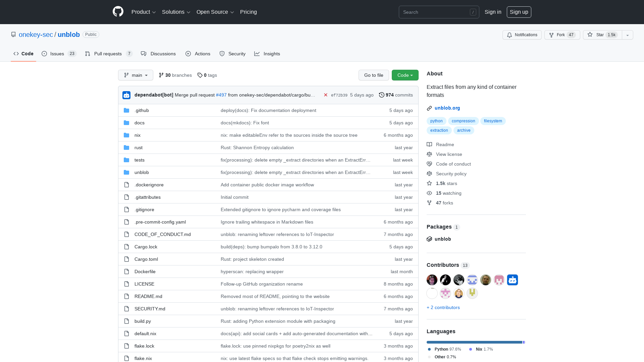Go to the GitHub home logo

pos(118,12)
